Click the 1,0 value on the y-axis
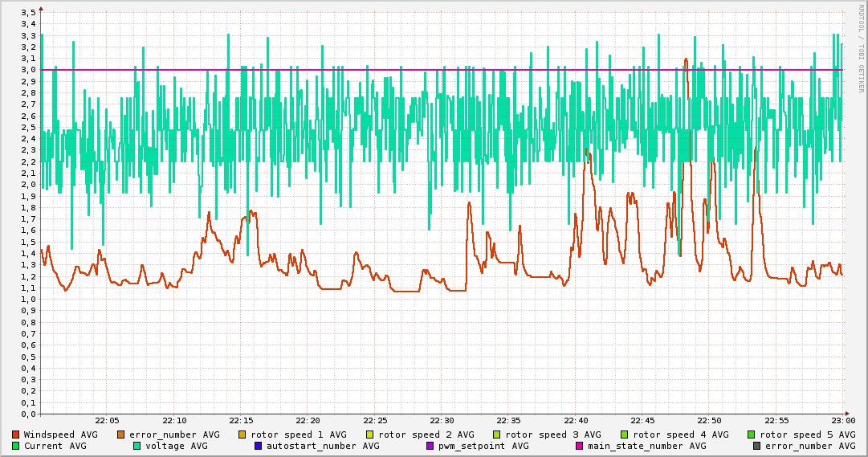 (28, 300)
